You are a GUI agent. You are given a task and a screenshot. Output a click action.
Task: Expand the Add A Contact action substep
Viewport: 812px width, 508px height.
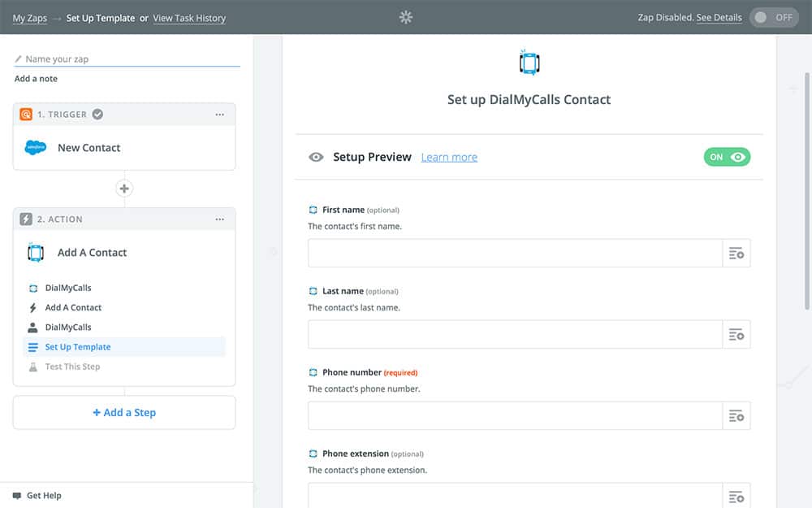pos(73,308)
